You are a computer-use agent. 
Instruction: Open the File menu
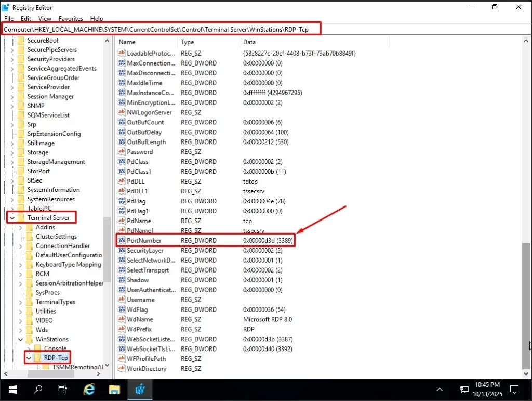coord(8,18)
